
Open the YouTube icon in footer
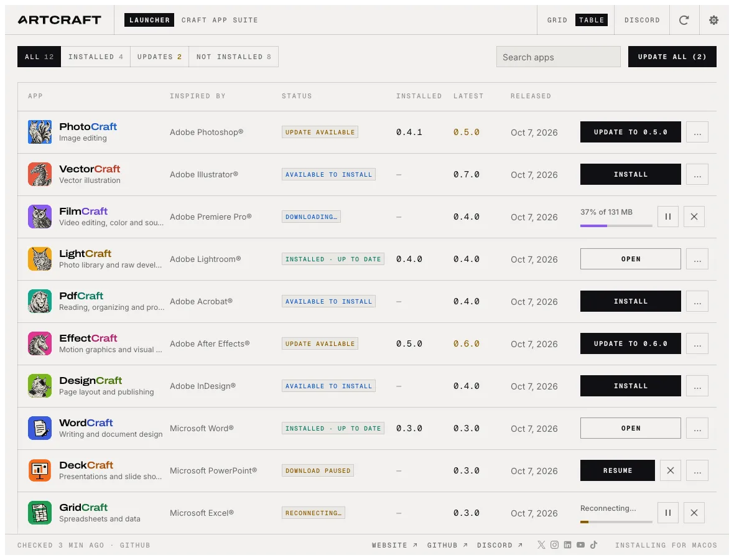pyautogui.click(x=580, y=544)
